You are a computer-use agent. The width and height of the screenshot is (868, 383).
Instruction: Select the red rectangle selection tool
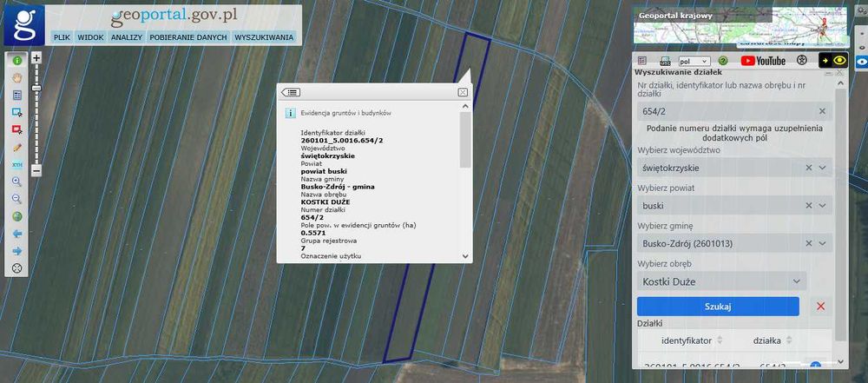17,129
